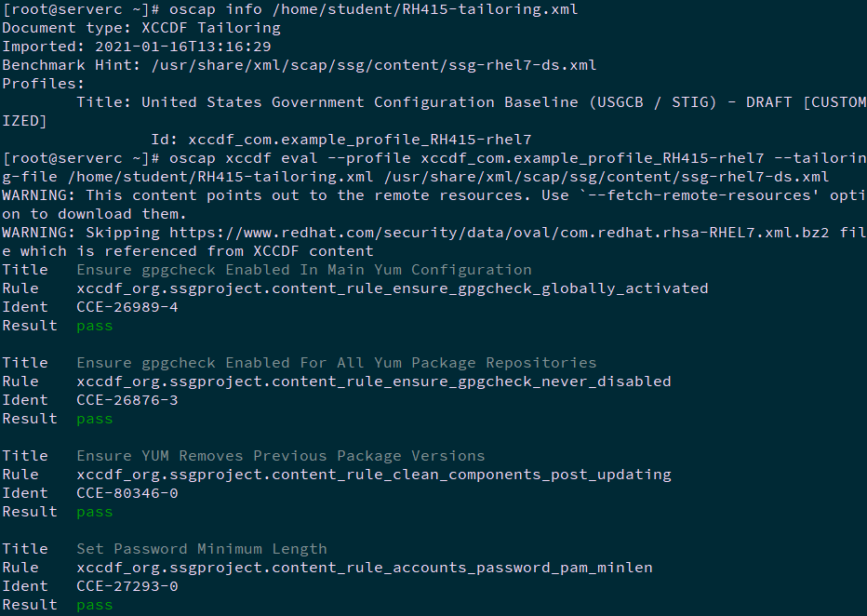
Task: Click identifier CCE-26876-3
Action: click(127, 400)
